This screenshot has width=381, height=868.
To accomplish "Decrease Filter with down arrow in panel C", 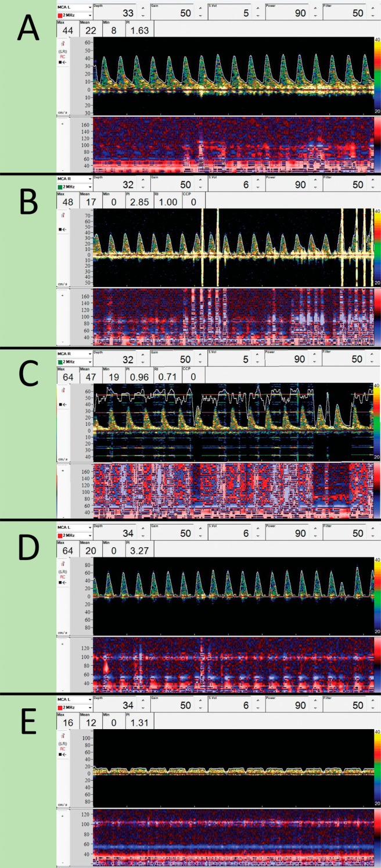I will click(x=372, y=362).
